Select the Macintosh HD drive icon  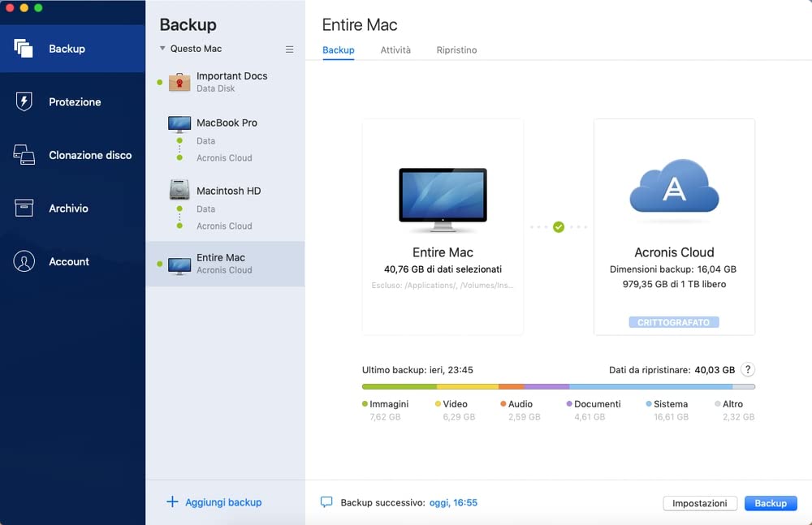179,190
